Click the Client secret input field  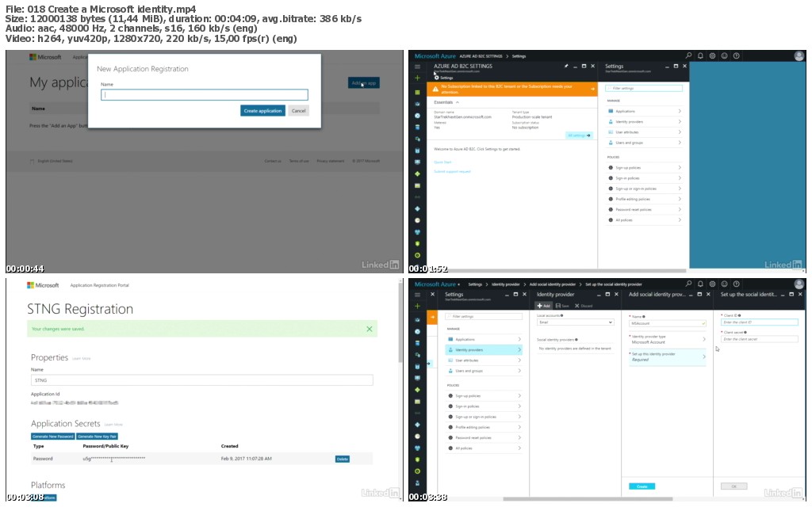759,339
